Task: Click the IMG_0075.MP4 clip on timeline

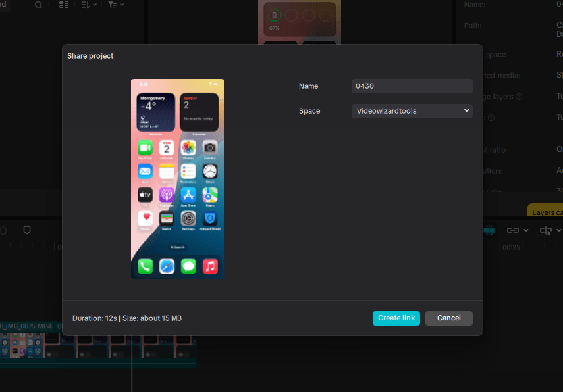Action: click(97, 345)
